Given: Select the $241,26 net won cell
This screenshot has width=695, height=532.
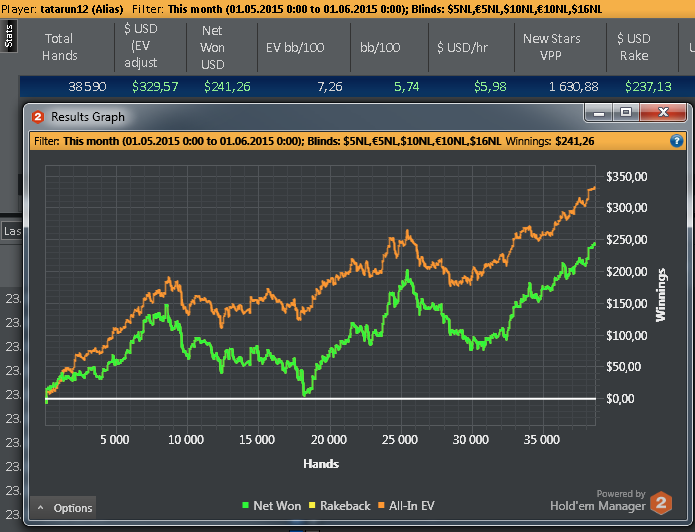Looking at the screenshot, I should click(x=227, y=86).
